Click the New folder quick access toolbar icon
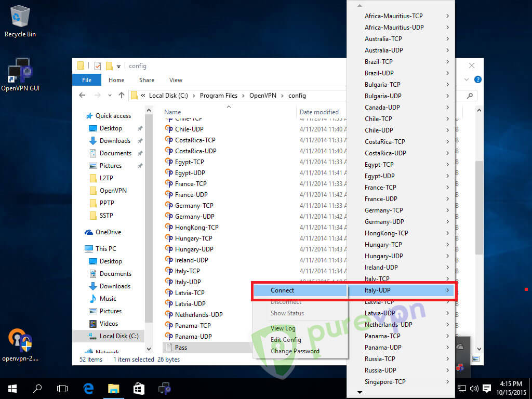Screen dimensions: 532x399 pos(109,66)
